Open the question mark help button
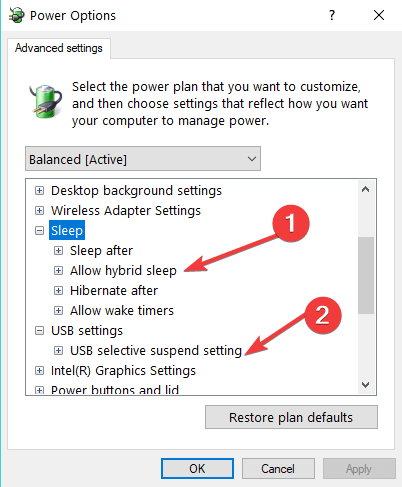Screen dimensions: 402x487 332,15
